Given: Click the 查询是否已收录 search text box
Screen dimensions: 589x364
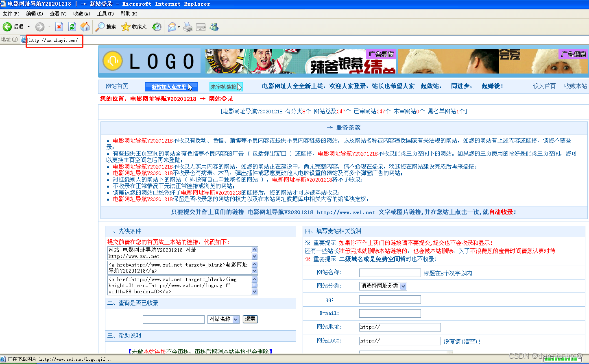Looking at the screenshot, I should tap(174, 319).
